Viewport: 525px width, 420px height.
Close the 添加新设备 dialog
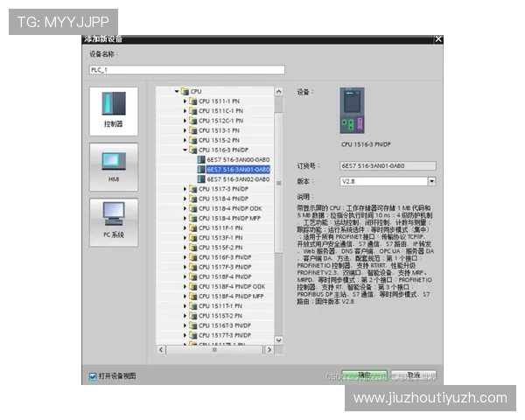(x=438, y=39)
